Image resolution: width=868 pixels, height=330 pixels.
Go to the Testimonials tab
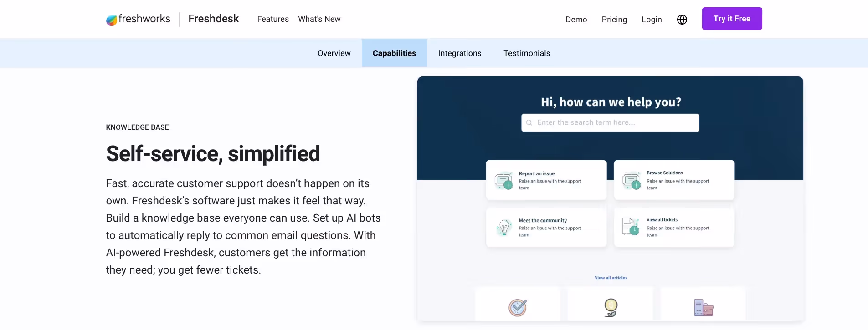527,53
